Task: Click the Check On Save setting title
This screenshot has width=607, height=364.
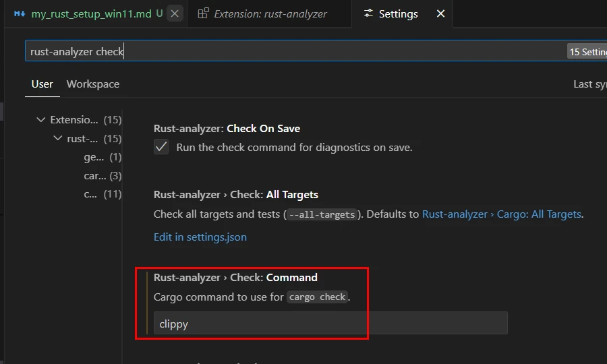Action: coord(227,129)
